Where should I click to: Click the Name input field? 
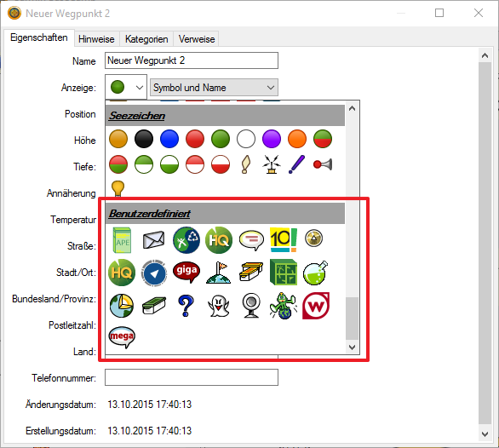[192, 60]
